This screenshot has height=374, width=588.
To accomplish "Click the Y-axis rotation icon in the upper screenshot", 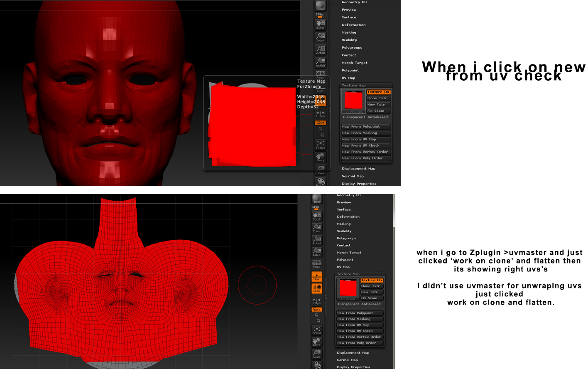I will click(320, 129).
